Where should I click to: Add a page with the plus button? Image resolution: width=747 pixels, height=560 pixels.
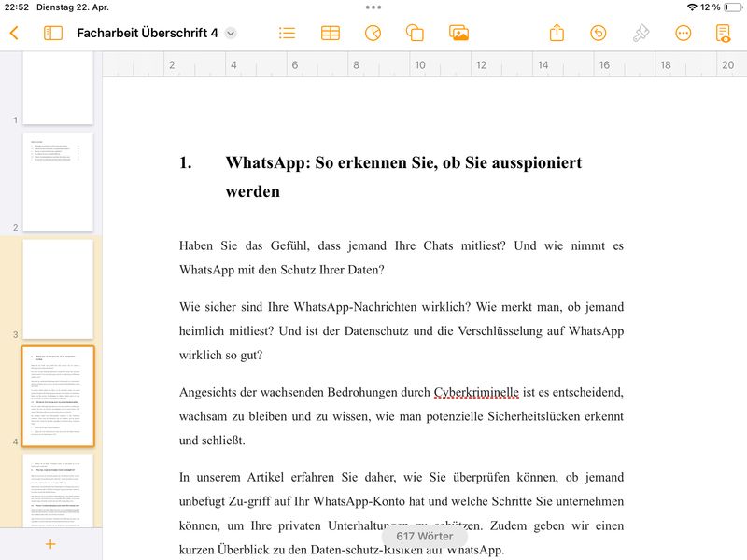click(50, 544)
